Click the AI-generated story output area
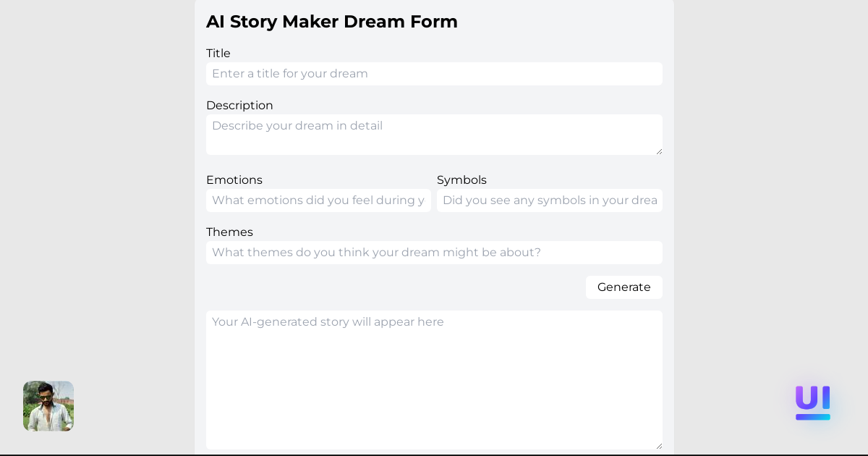Viewport: 868px width, 456px height. (434, 380)
